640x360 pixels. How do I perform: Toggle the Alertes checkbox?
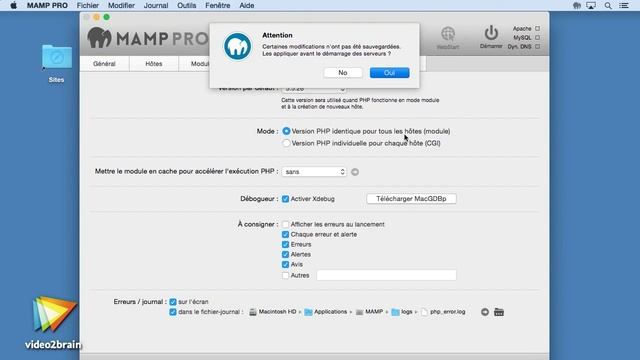point(285,254)
